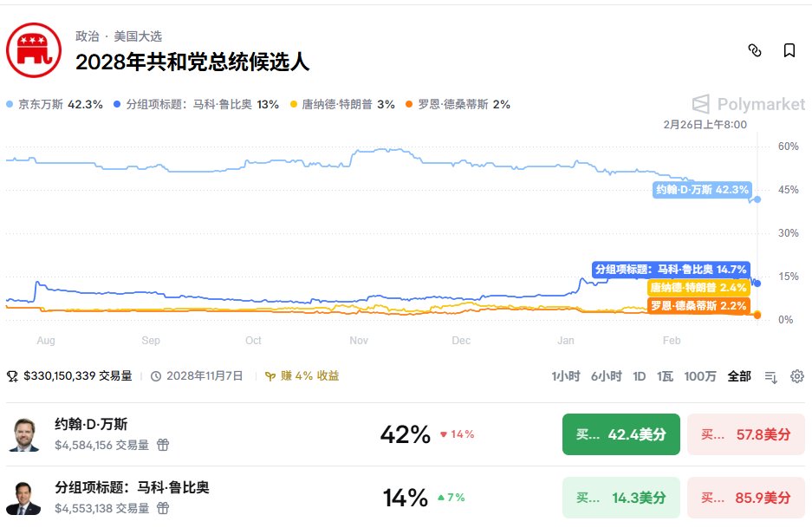Image resolution: width=812 pixels, height=528 pixels.
Task: Open chart settings gear
Action: (x=797, y=376)
